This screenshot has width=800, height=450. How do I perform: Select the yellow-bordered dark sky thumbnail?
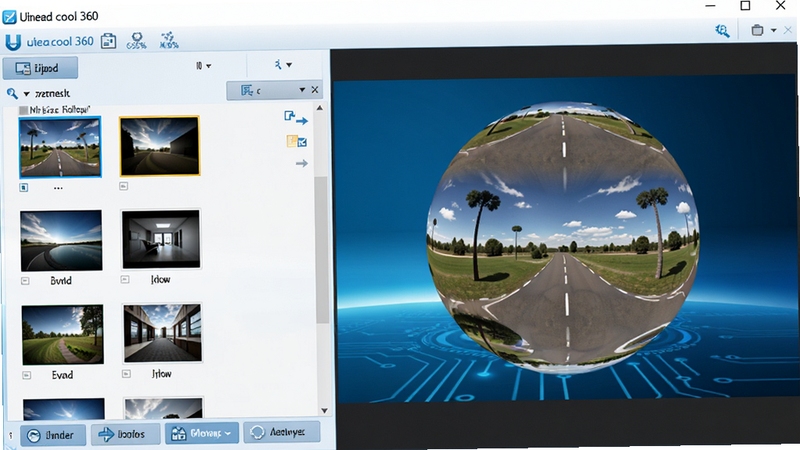point(160,146)
